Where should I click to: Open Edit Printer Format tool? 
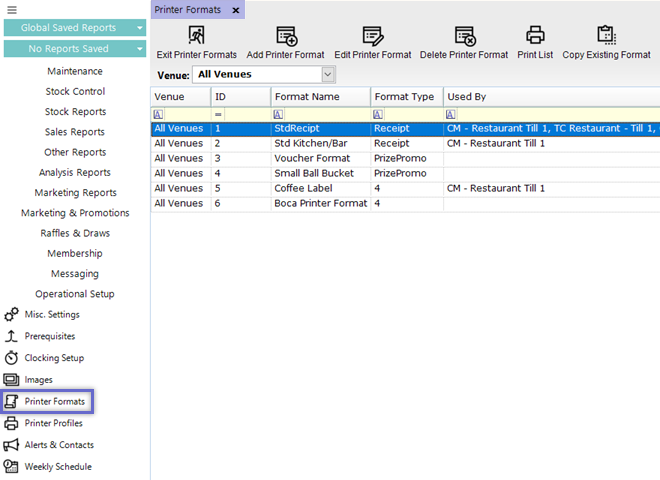click(372, 37)
